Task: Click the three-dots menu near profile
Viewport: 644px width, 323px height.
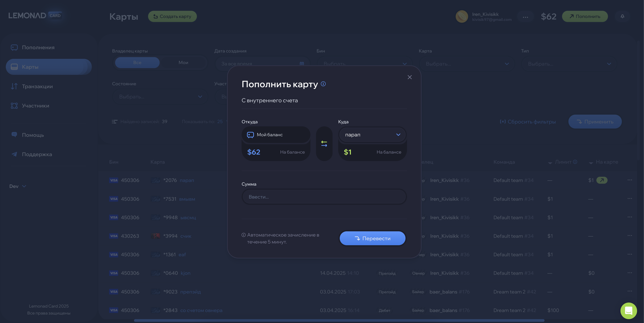Action: click(x=525, y=17)
